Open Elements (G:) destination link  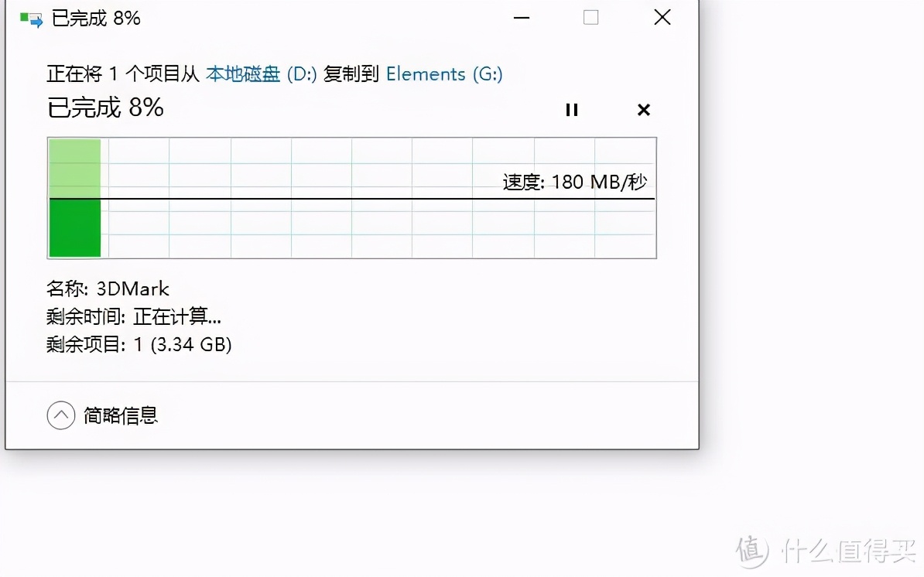pyautogui.click(x=445, y=73)
